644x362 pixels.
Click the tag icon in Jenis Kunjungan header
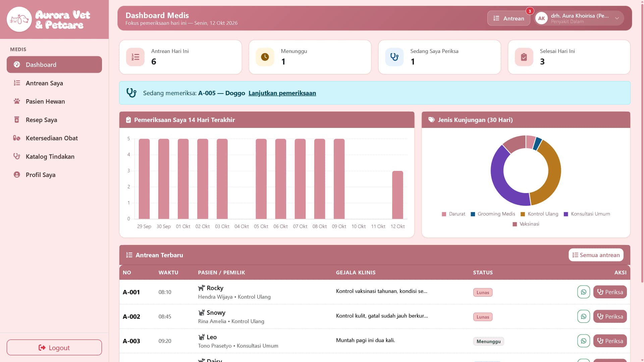coord(431,120)
